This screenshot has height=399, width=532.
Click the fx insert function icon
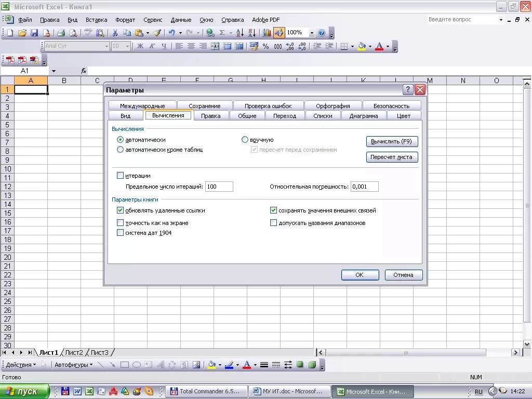point(84,71)
